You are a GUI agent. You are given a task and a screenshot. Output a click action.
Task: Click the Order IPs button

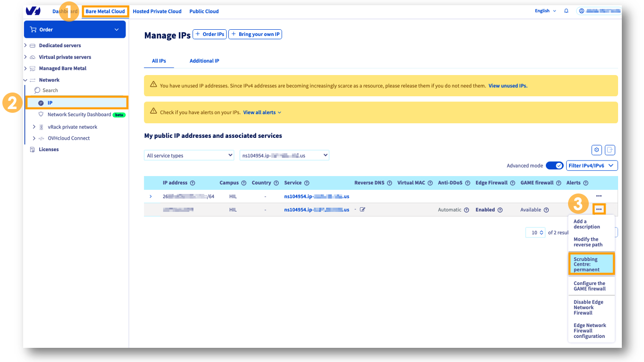pyautogui.click(x=209, y=34)
